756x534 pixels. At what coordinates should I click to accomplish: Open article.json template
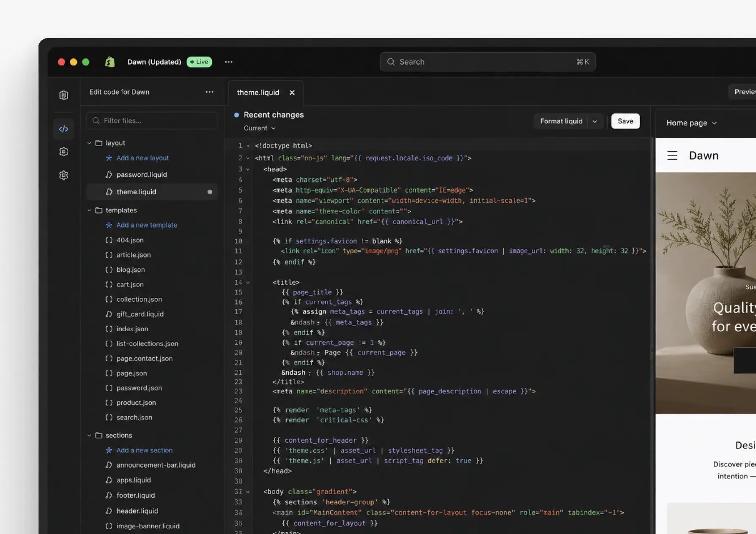(x=134, y=255)
